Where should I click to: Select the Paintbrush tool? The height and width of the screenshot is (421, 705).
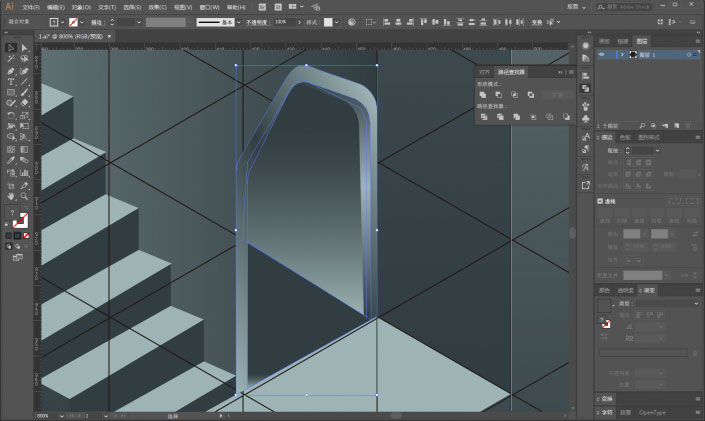click(24, 93)
